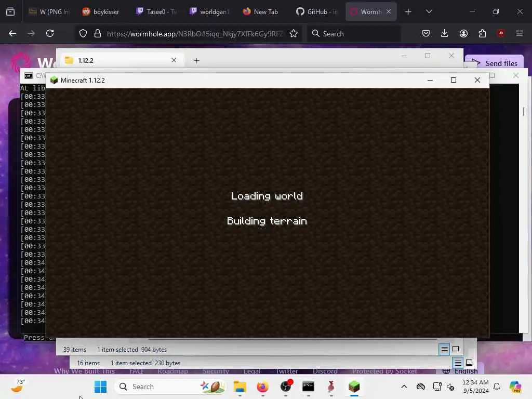Switch to large icons view in 39-items Explorer window

click(x=456, y=349)
